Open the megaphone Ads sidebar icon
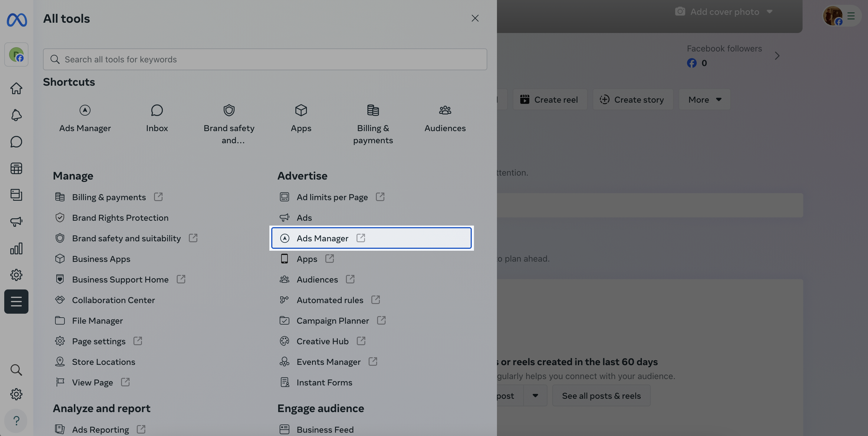The image size is (868, 436). (x=16, y=222)
